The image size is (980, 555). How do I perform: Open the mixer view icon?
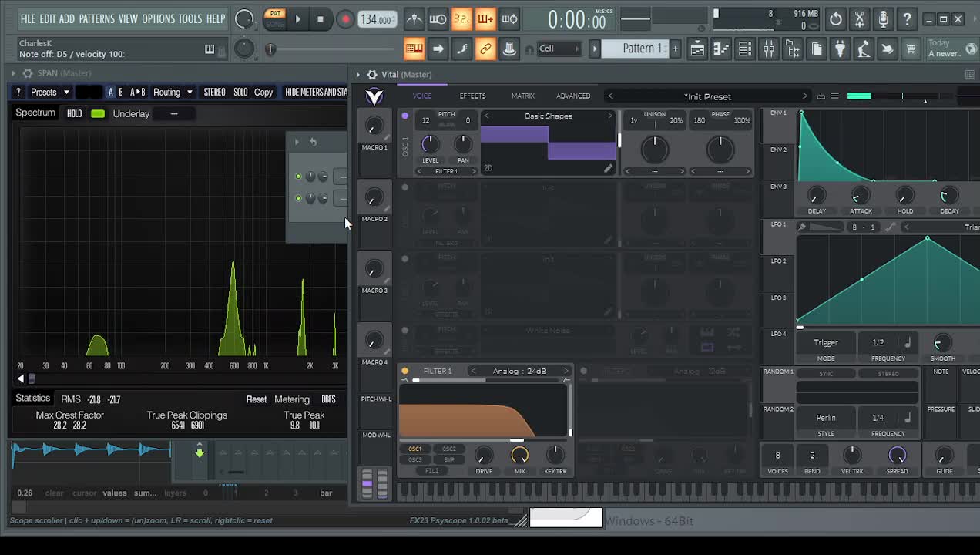click(768, 49)
